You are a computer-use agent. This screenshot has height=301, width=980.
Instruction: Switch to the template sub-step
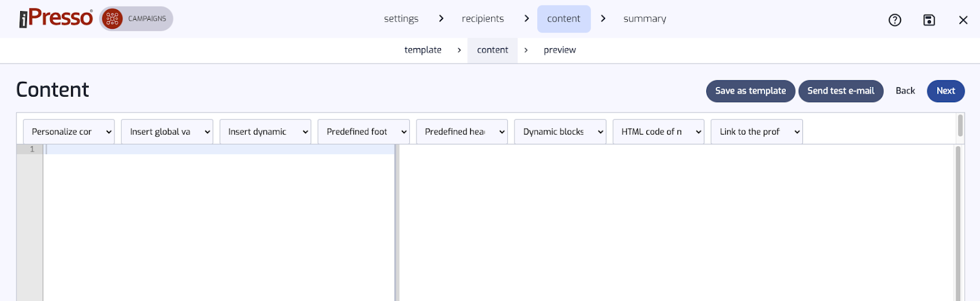click(423, 50)
